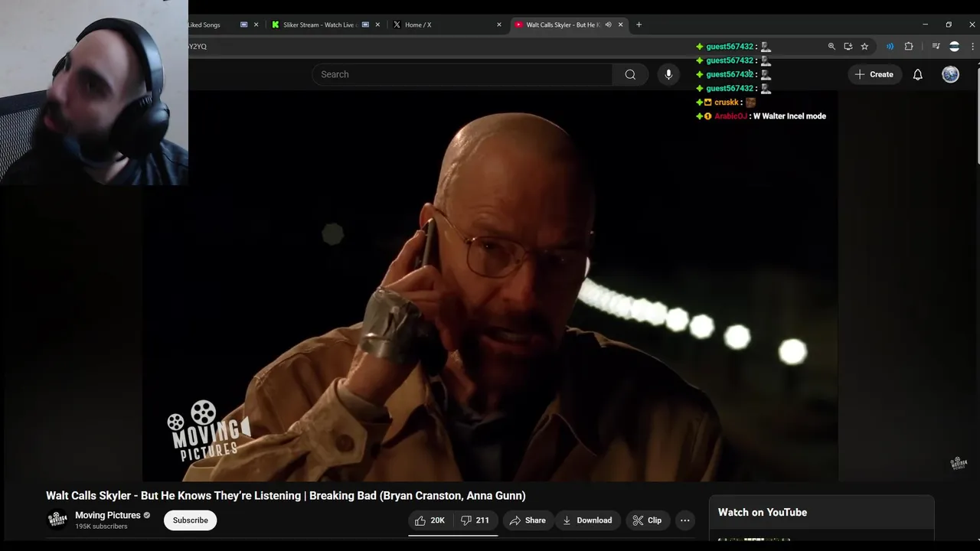Image resolution: width=980 pixels, height=551 pixels.
Task: Close the Sliker Stream tab
Action: [x=377, y=24]
